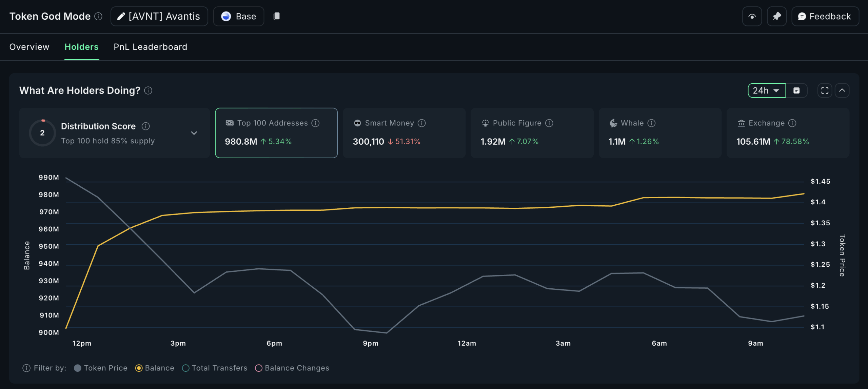This screenshot has height=389, width=868.
Task: Click the info icon next to Token God Mode
Action: (98, 16)
